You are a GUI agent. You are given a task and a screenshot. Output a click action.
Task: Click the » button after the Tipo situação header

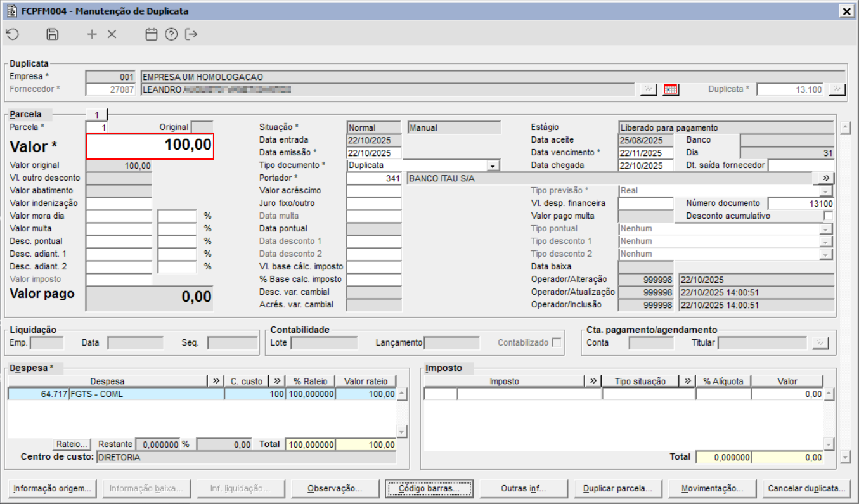(687, 381)
